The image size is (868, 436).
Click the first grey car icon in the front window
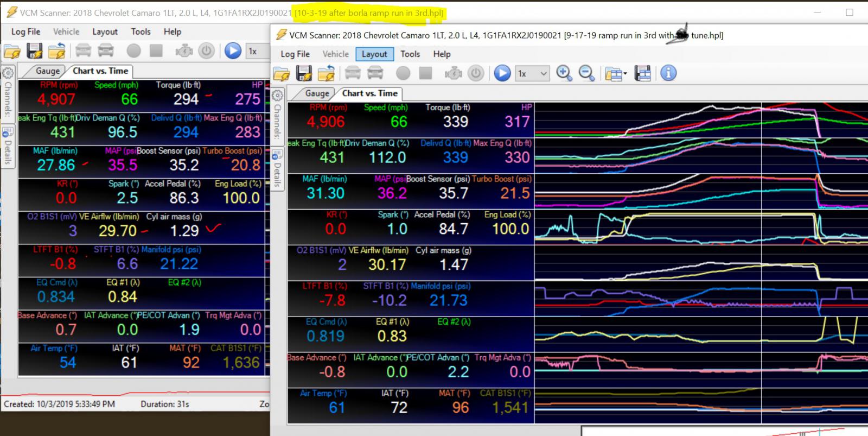(x=353, y=73)
